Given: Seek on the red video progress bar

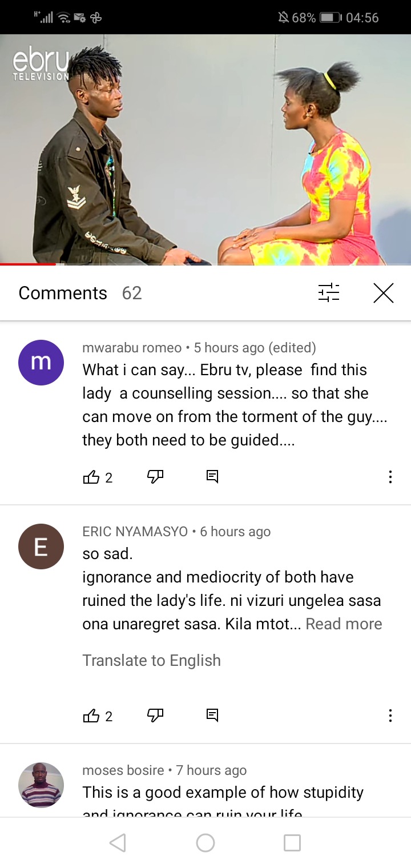Looking at the screenshot, I should (x=205, y=264).
